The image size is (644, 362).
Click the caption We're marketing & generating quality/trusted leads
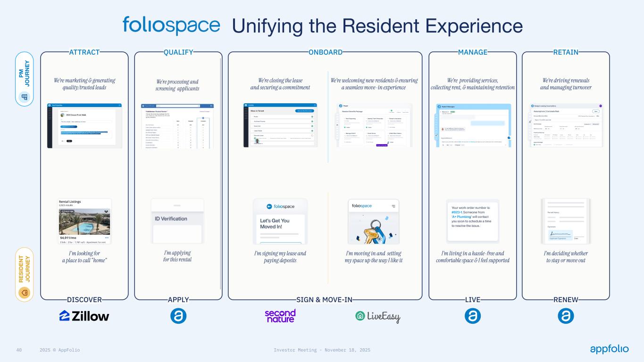point(84,84)
